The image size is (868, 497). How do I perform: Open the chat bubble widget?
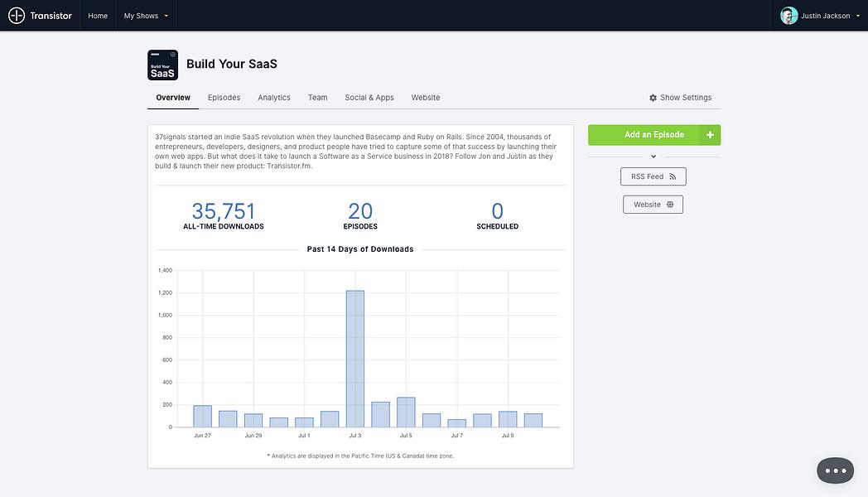coord(836,470)
